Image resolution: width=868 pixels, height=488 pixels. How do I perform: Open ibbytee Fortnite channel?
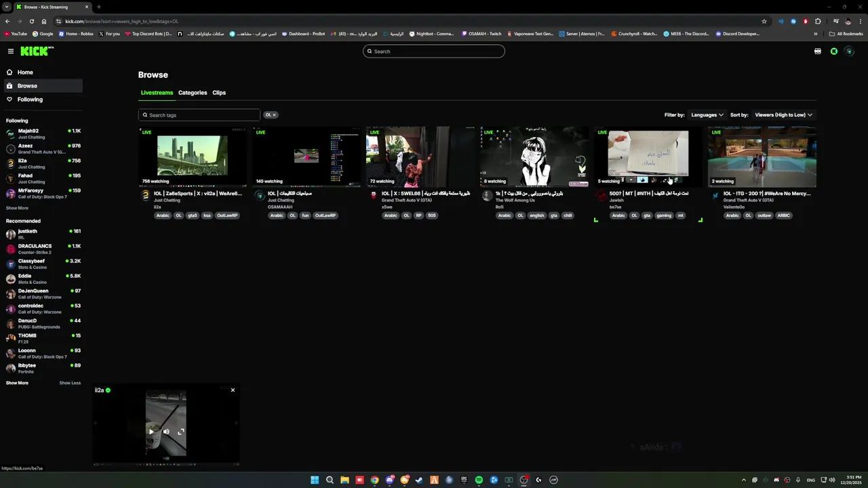43,368
